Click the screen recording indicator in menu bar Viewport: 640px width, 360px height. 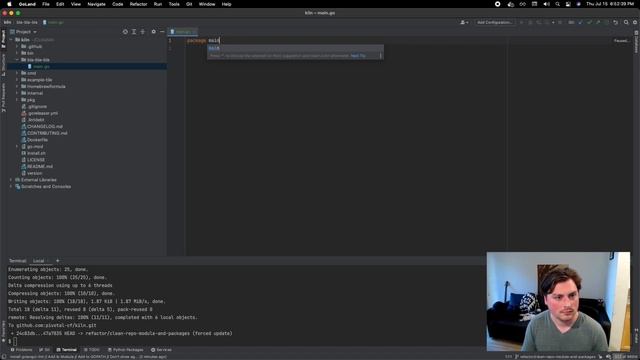(498, 4)
